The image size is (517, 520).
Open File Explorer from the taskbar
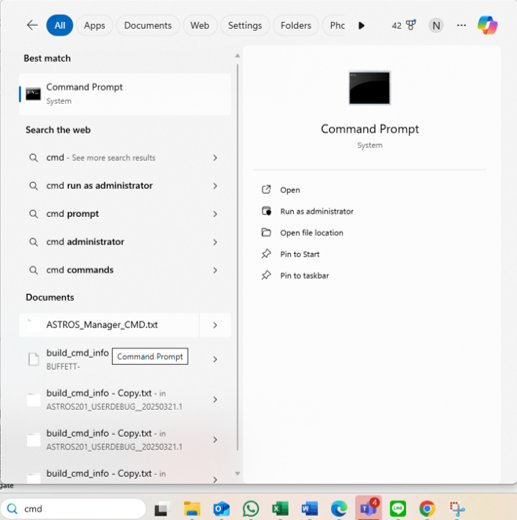(x=192, y=509)
